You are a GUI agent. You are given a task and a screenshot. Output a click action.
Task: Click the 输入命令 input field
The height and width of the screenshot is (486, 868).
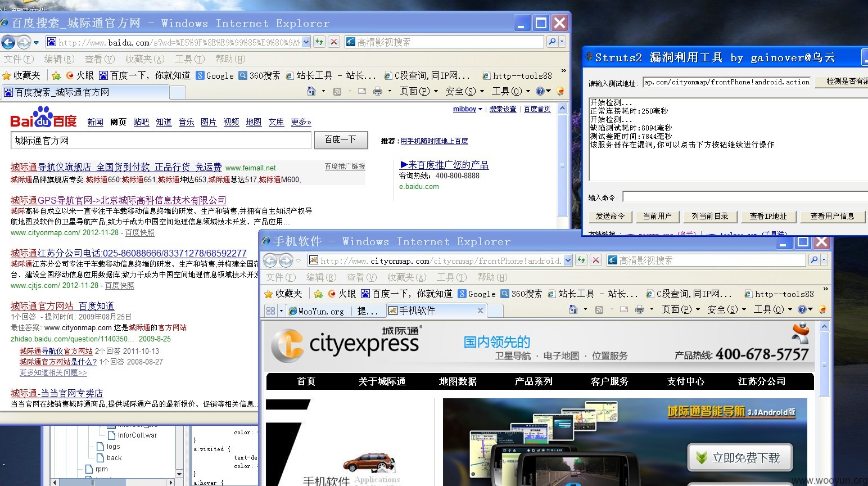point(745,197)
